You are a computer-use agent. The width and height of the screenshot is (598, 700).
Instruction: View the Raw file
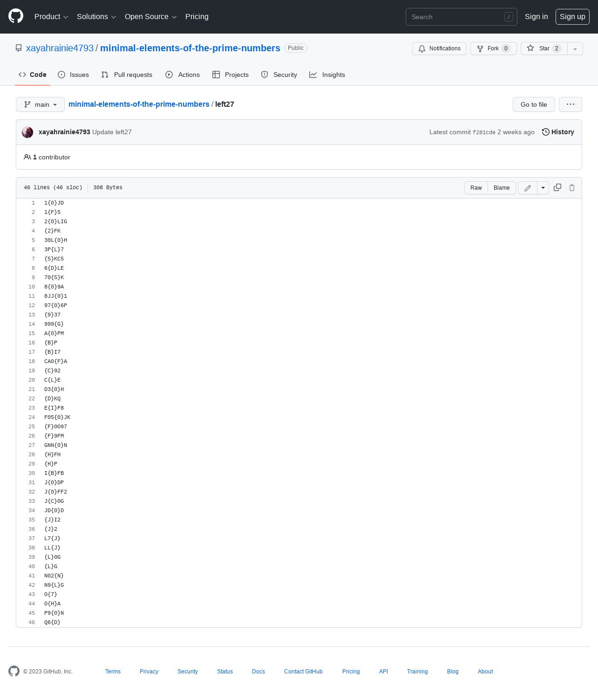point(476,187)
